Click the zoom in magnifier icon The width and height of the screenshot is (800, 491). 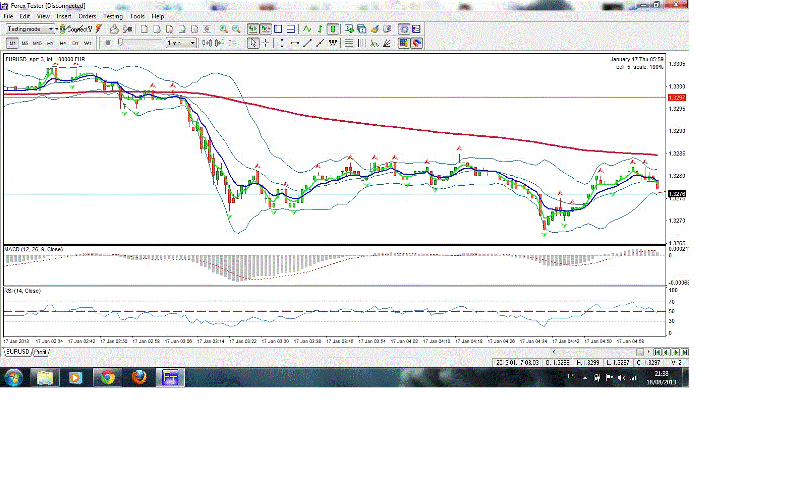222,30
